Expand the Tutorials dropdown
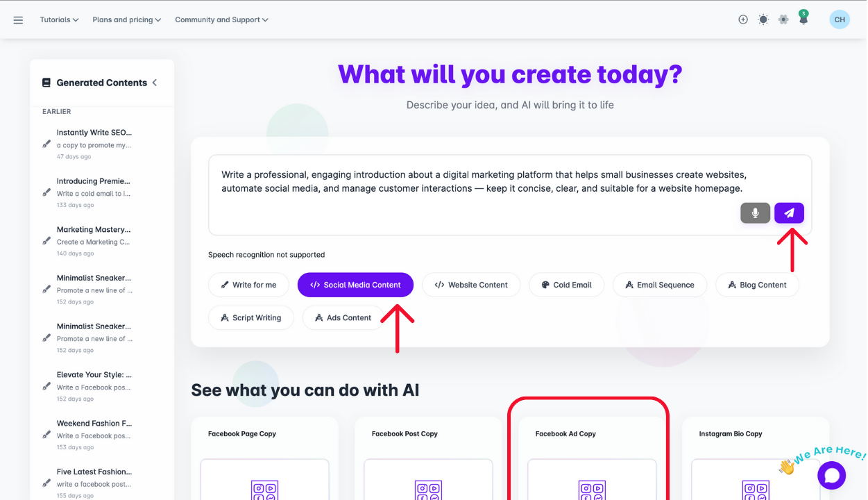The image size is (868, 500). [59, 20]
